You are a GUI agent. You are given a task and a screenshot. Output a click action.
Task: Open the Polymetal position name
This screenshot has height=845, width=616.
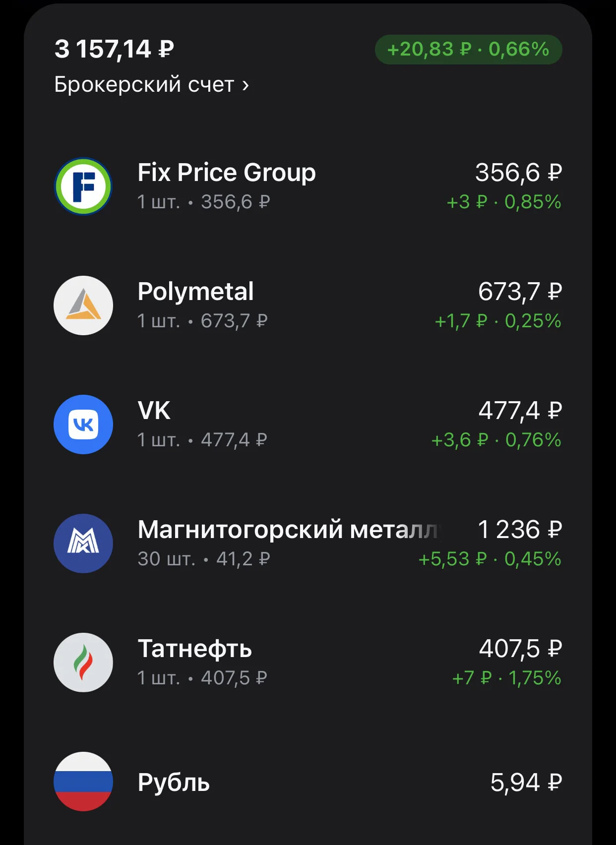pyautogui.click(x=195, y=292)
